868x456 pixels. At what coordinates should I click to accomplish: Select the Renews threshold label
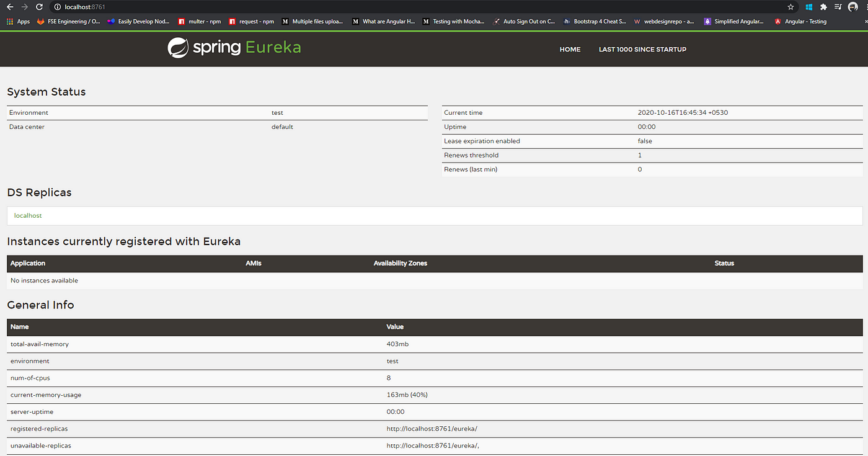click(471, 155)
